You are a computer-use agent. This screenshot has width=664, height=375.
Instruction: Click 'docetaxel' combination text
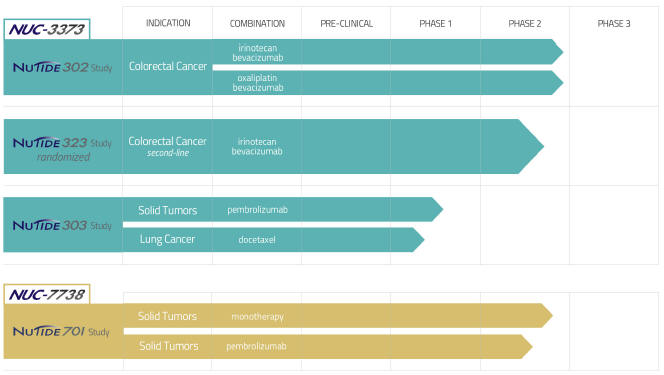[257, 240]
